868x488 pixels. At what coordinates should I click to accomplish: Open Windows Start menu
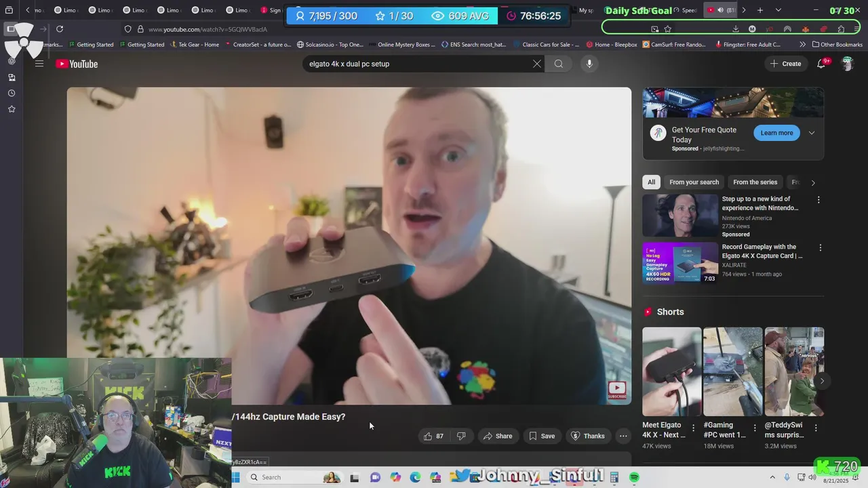(235, 477)
